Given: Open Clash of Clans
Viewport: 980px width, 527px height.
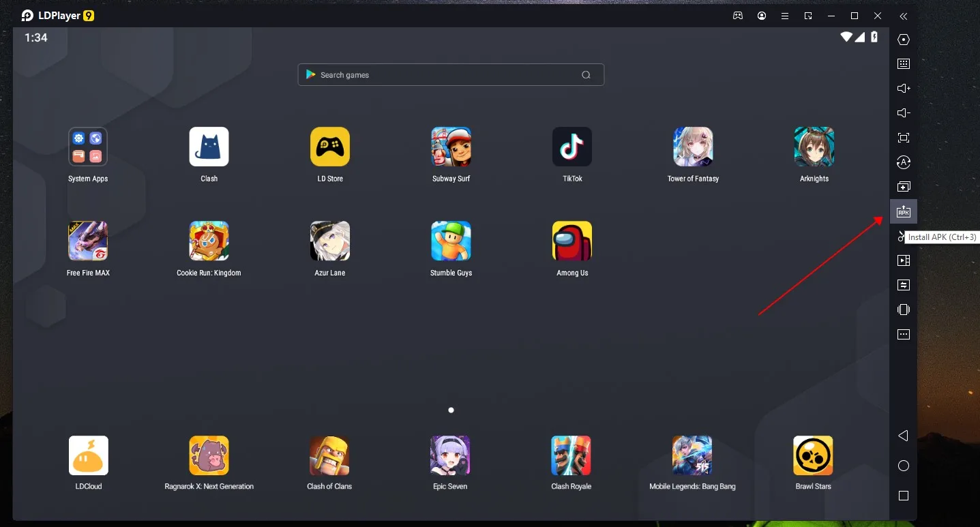Looking at the screenshot, I should [329, 455].
